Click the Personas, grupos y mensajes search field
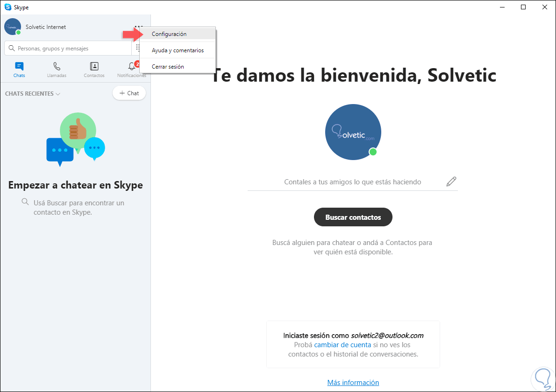The width and height of the screenshot is (556, 392). click(68, 48)
